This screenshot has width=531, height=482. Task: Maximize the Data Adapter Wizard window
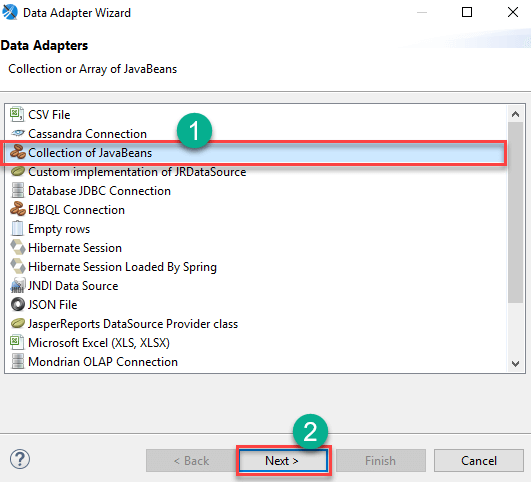(467, 12)
